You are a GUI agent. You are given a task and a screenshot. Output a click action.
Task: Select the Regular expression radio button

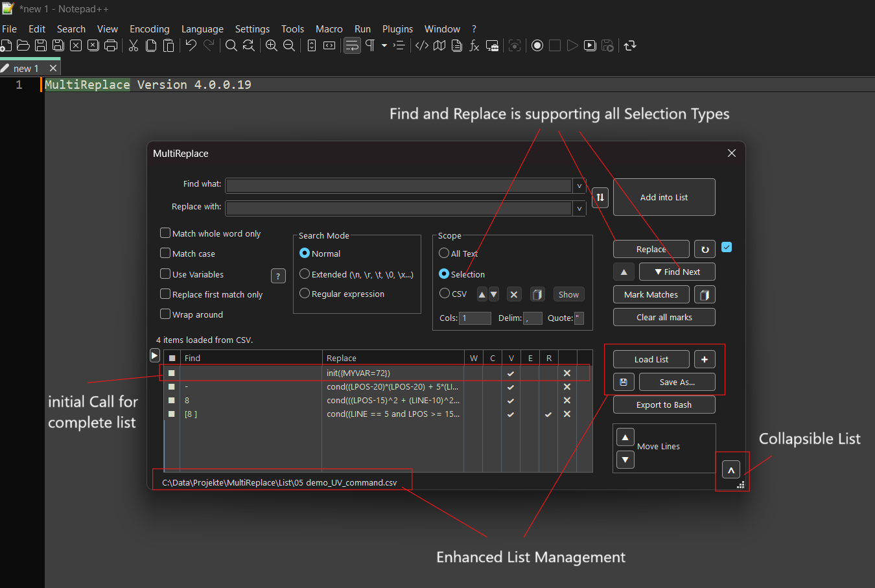305,293
